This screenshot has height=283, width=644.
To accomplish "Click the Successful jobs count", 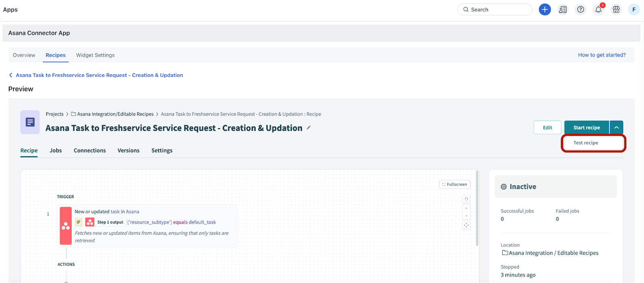I will coord(502,219).
